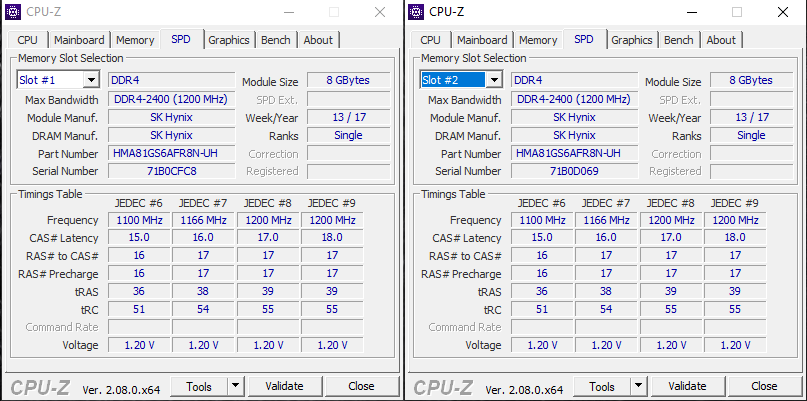Click CPU-Z app icon in left window title bar

click(x=13, y=12)
